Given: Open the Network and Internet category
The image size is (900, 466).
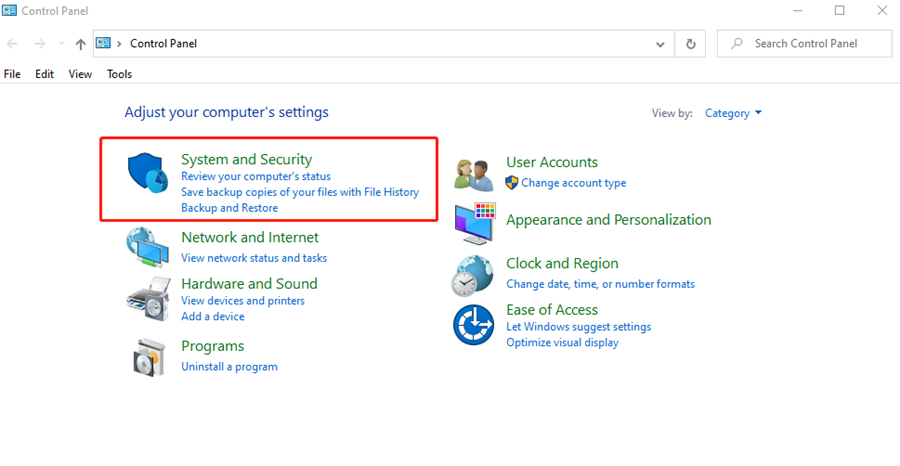Looking at the screenshot, I should (x=250, y=237).
